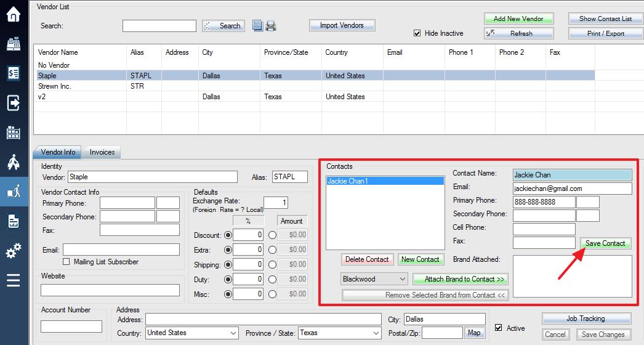The image size is (644, 345).
Task: Switch to the Vendor Info tab
Action: (x=57, y=152)
